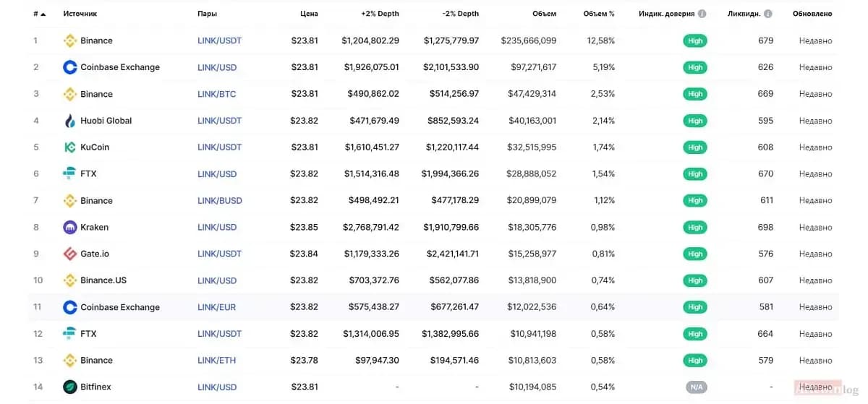Click the Huobi Global flame logo icon
The height and width of the screenshot is (404, 868).
[70, 121]
